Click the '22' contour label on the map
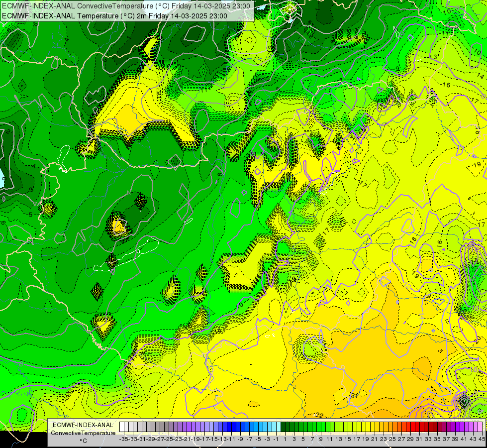487x448 pixels. (319, 415)
